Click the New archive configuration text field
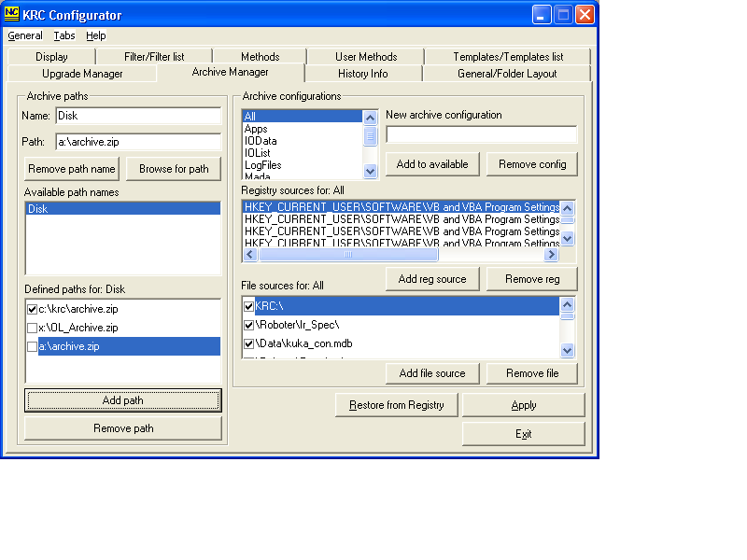The width and height of the screenshot is (747, 560). [x=481, y=134]
